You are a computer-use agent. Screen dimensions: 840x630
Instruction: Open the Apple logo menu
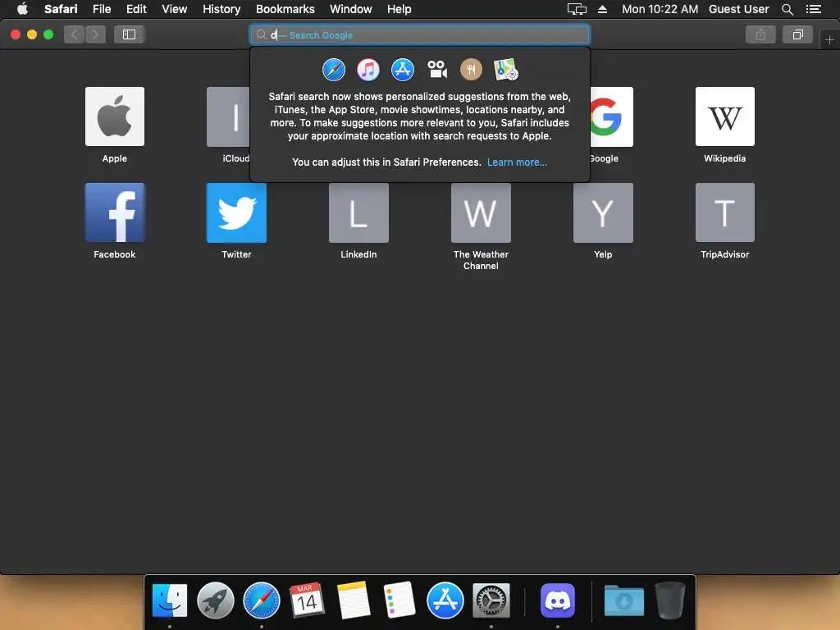(x=22, y=9)
